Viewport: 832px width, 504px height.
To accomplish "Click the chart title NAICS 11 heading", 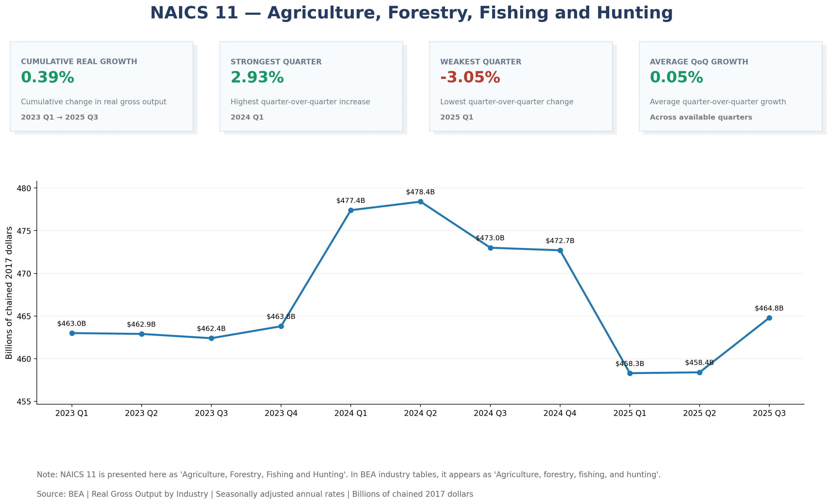I will 411,13.
